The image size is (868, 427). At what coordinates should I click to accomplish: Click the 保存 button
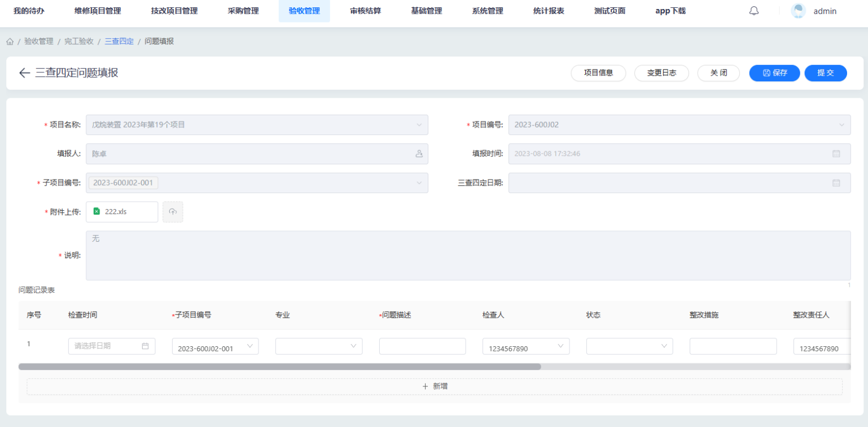pos(774,73)
